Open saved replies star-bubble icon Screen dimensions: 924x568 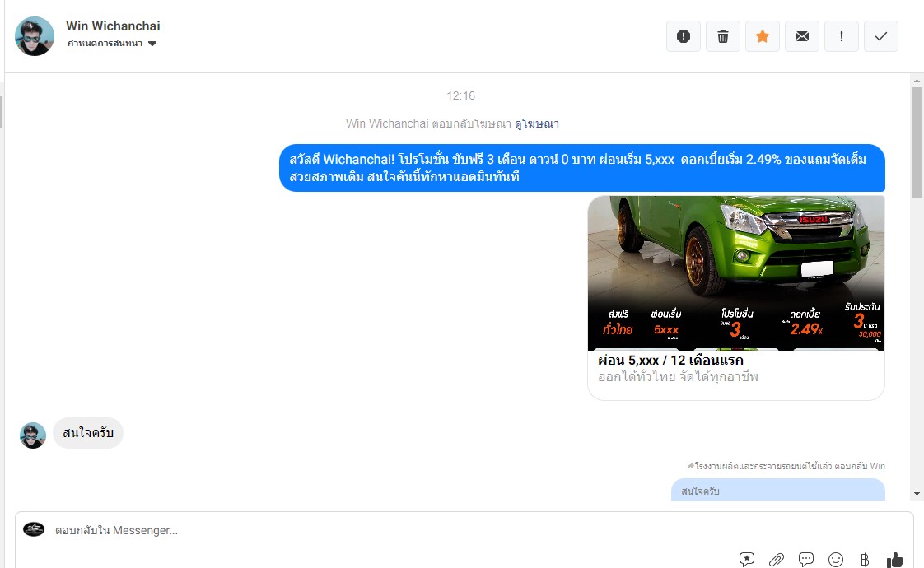tap(747, 559)
